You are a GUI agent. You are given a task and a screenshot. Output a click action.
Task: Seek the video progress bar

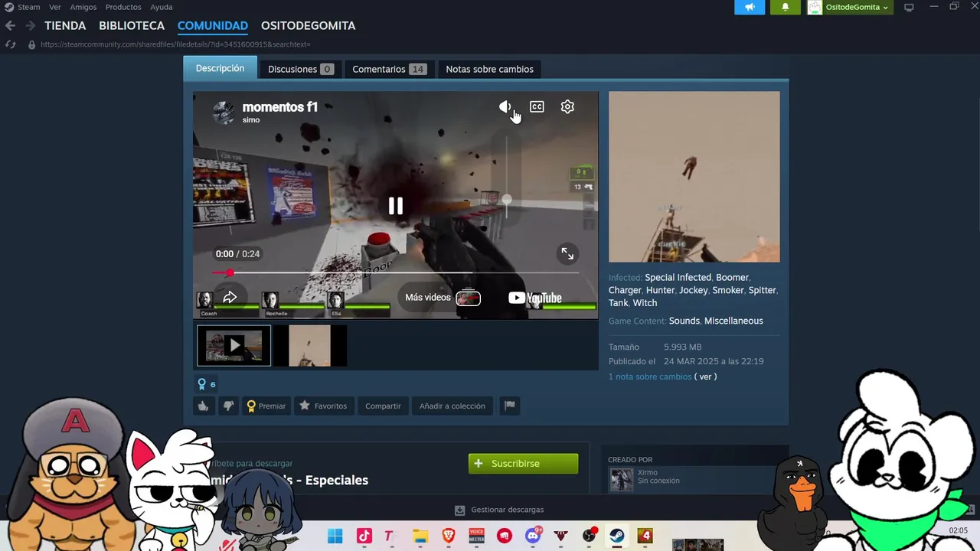click(395, 272)
